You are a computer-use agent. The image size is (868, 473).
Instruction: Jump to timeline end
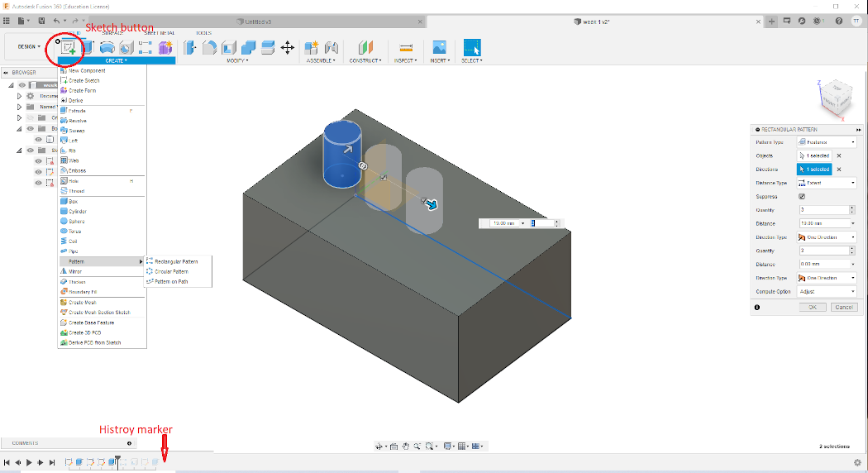(52, 462)
